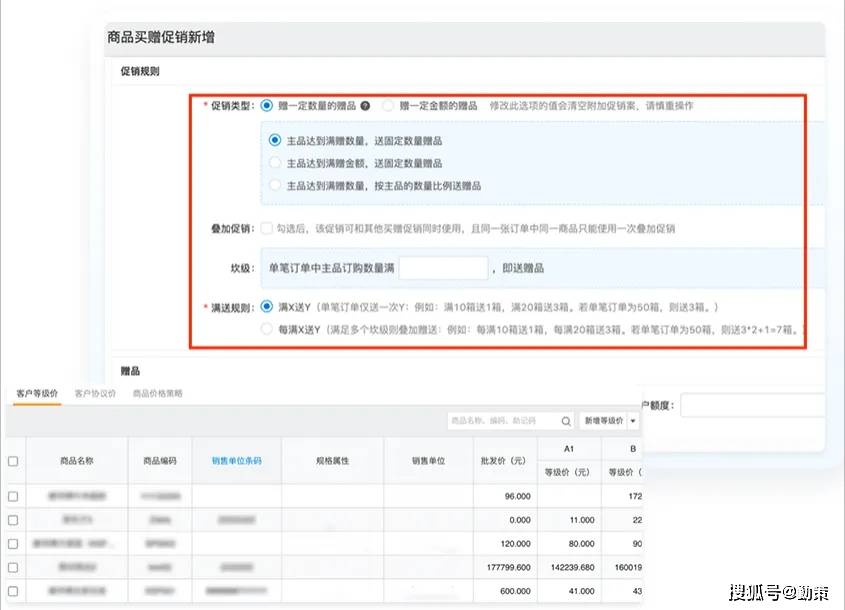845x610 pixels.
Task: Select the 满X送Y rule radio
Action: click(266, 306)
